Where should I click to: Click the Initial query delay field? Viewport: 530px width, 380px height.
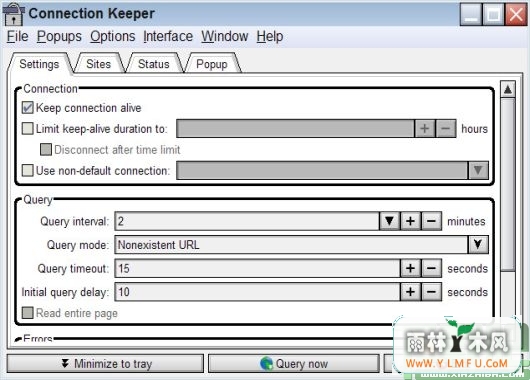[x=257, y=292]
